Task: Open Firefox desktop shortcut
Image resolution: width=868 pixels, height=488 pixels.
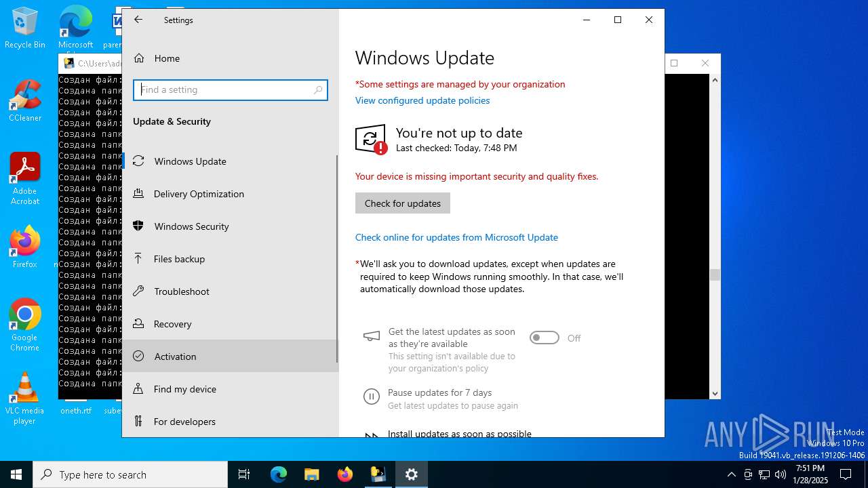Action: [25, 247]
